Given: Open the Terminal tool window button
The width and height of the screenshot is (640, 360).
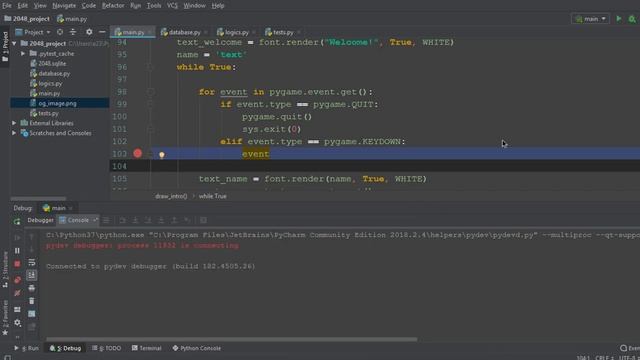Looking at the screenshot, I should click(x=147, y=348).
